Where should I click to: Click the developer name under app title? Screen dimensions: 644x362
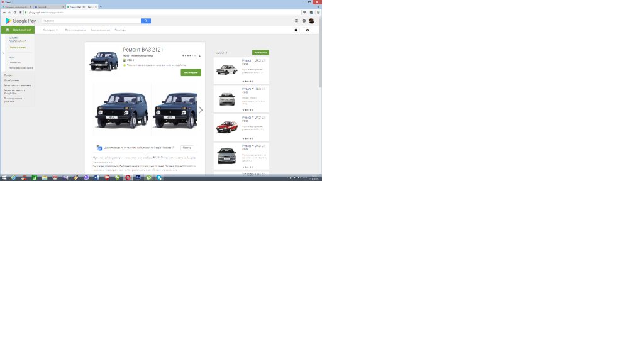tap(126, 55)
